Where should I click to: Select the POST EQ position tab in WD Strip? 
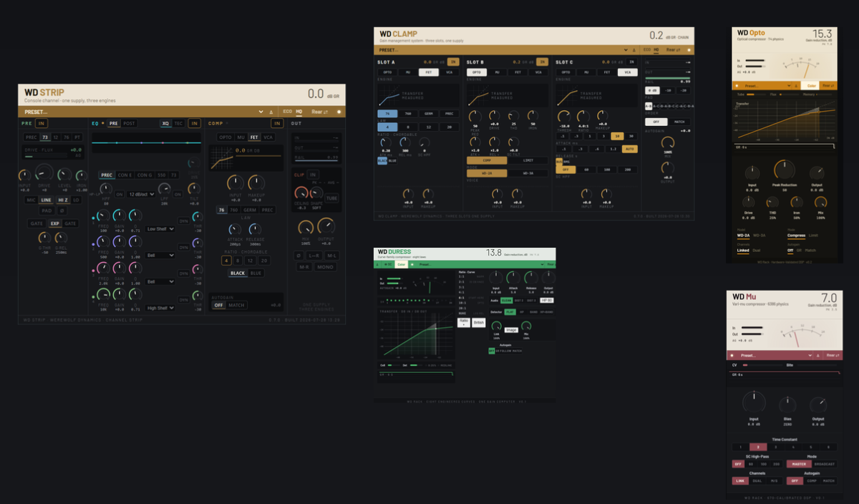tap(129, 123)
